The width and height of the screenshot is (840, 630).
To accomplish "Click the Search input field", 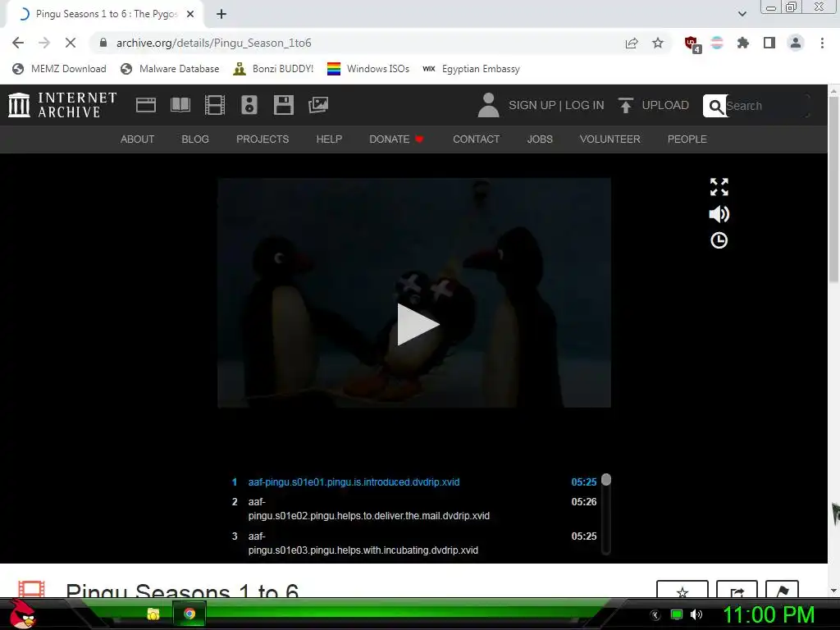I will [766, 106].
